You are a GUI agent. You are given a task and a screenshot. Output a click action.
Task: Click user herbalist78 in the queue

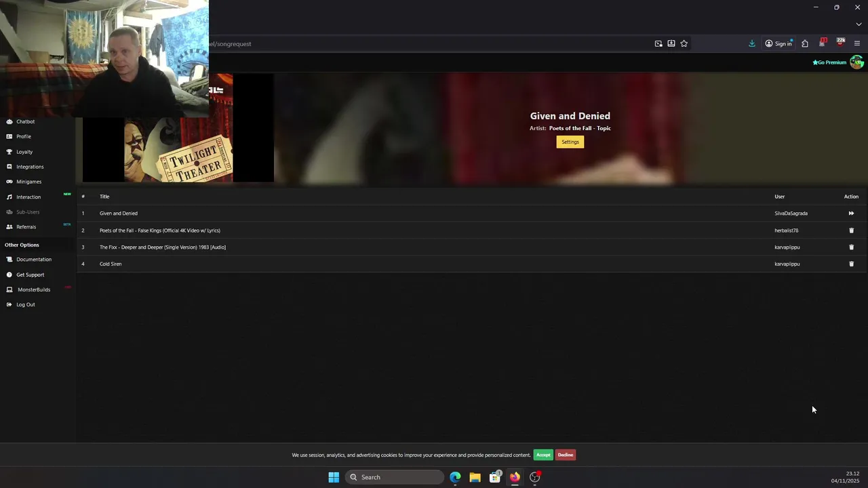(x=787, y=230)
